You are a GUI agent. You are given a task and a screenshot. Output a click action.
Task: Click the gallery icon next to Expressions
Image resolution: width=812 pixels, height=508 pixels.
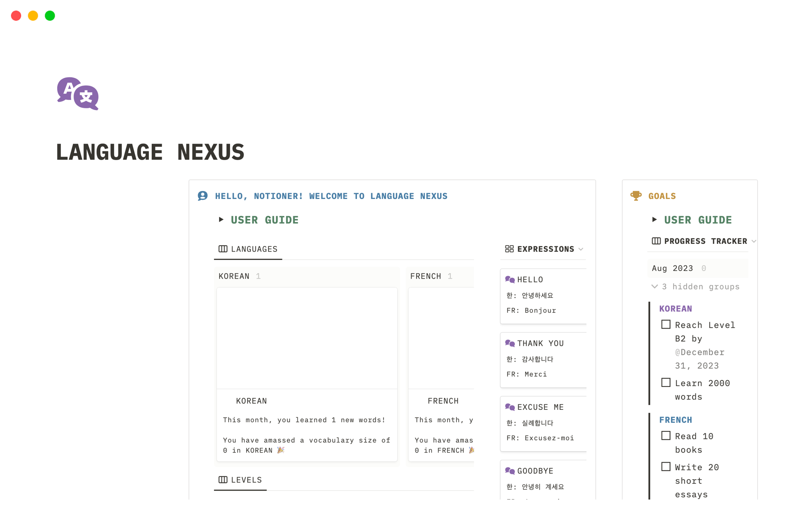pyautogui.click(x=509, y=249)
